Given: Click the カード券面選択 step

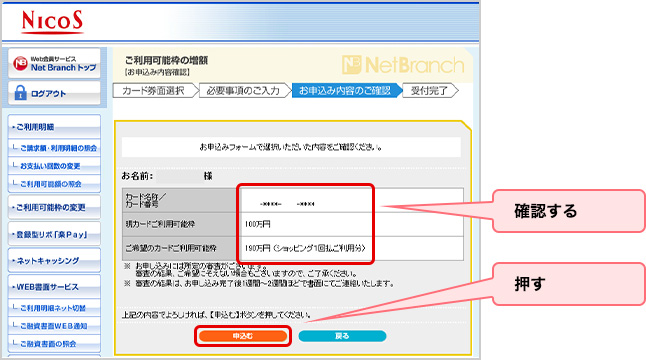Looking at the screenshot, I should point(155,91).
